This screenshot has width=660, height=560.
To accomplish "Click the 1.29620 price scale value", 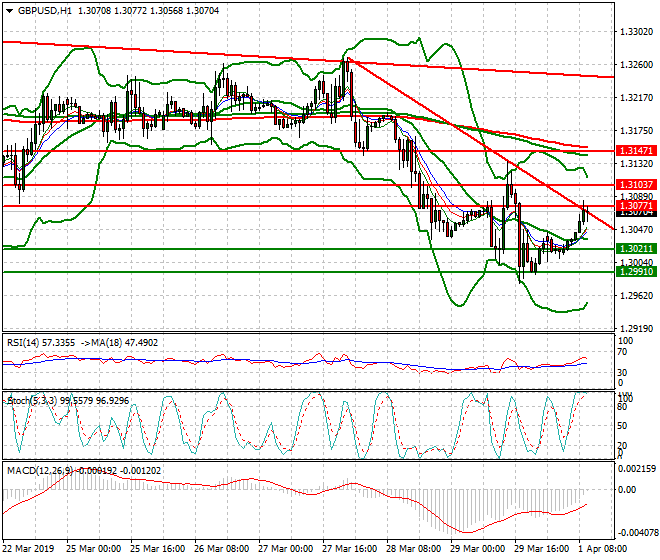I will (x=636, y=296).
